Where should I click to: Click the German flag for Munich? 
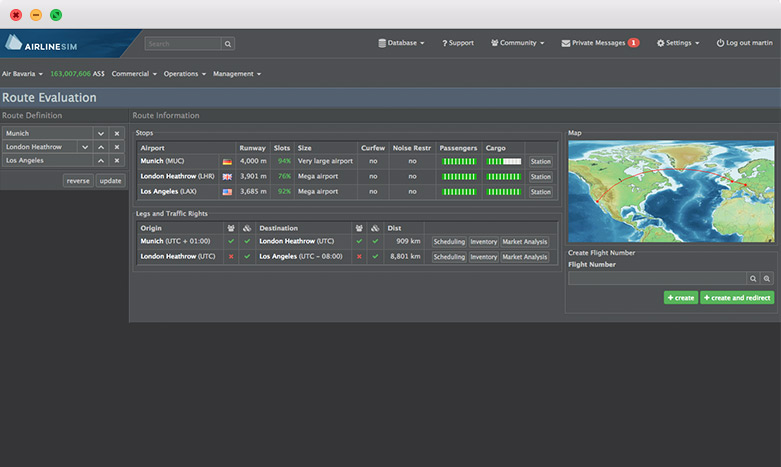click(227, 162)
